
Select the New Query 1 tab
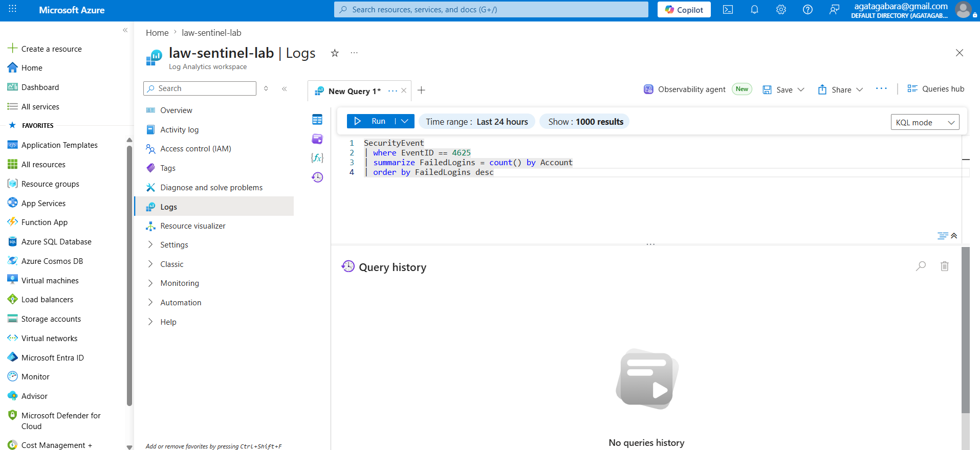[x=354, y=91]
